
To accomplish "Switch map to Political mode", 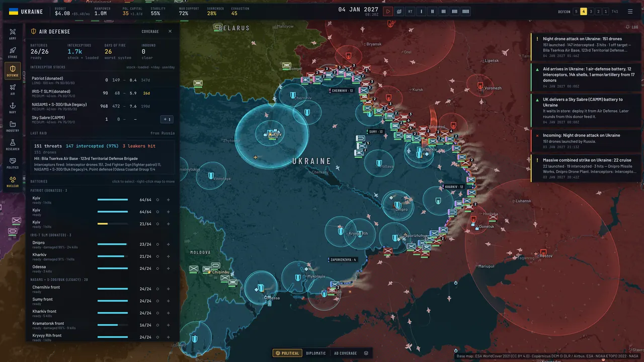I will click(x=287, y=353).
